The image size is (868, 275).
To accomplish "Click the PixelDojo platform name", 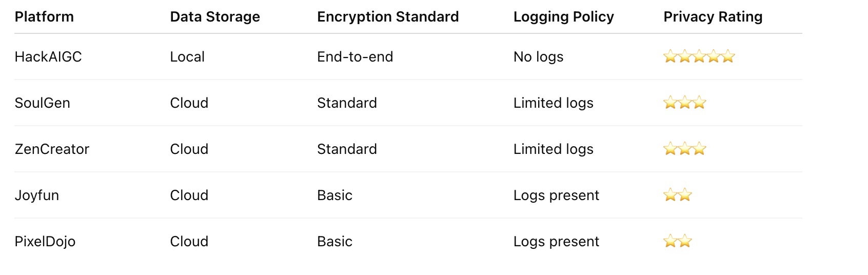I will coord(45,242).
